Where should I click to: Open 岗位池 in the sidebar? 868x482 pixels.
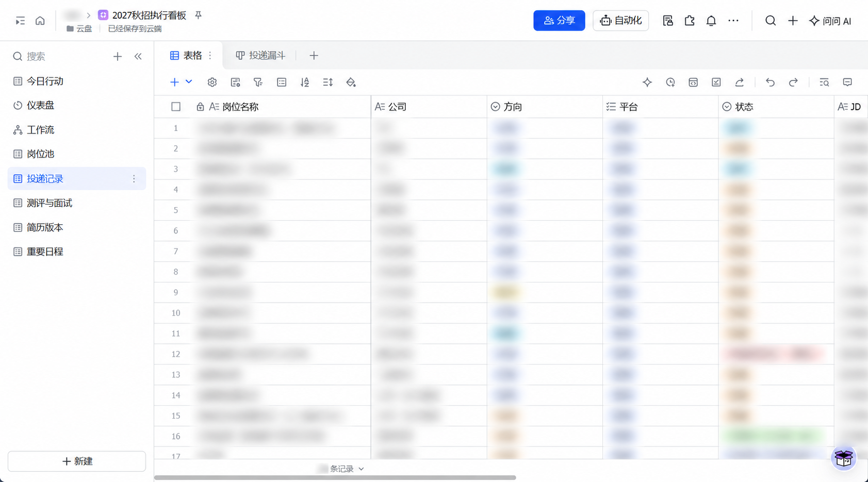coord(76,154)
